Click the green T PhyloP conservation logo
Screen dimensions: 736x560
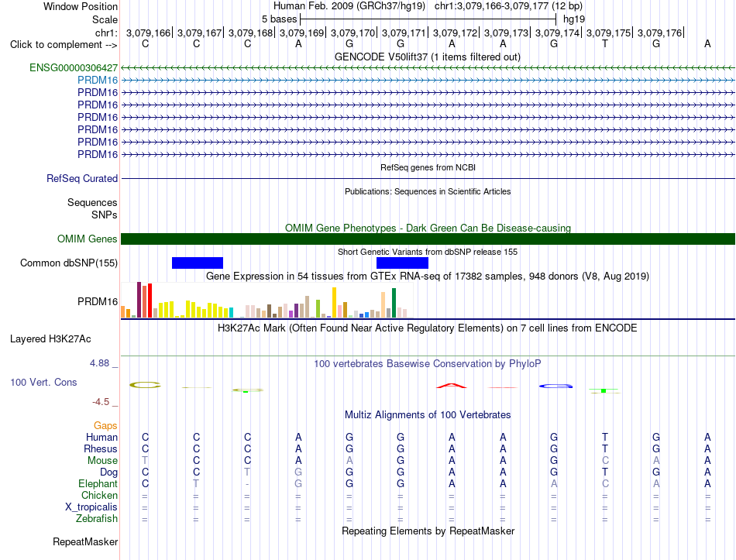pos(604,390)
